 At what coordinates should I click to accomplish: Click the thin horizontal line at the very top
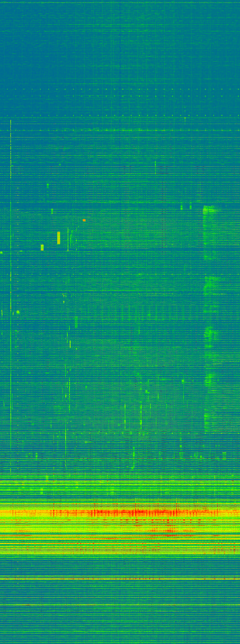click(x=120, y=3)
